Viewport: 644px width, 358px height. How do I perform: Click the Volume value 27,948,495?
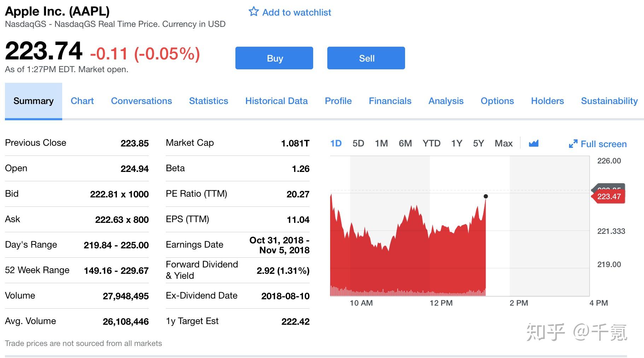tap(126, 296)
